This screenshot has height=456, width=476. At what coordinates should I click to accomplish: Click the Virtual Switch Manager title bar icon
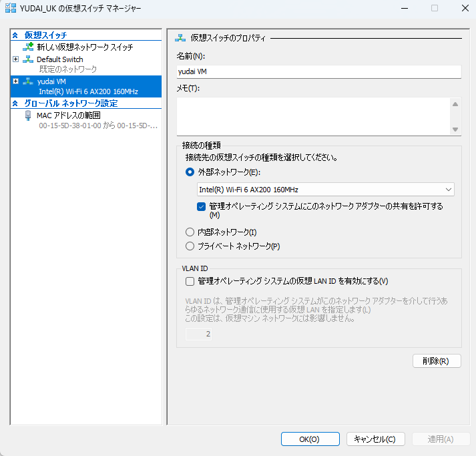[11, 8]
